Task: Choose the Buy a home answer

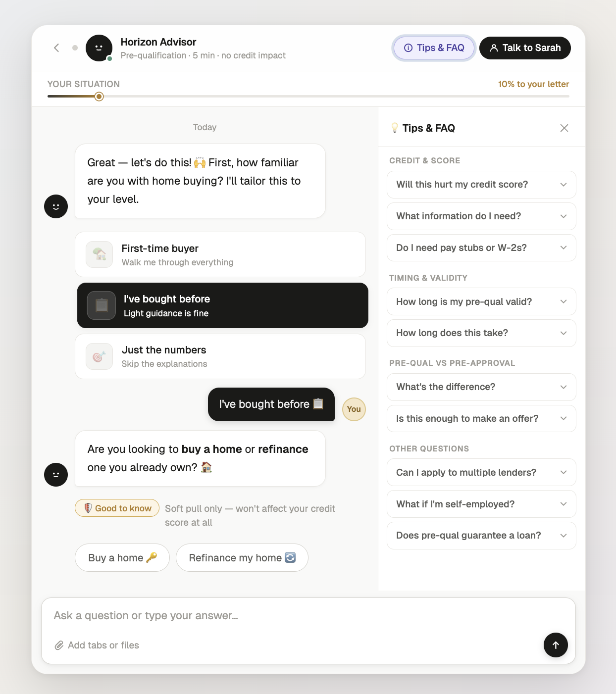Action: click(122, 557)
